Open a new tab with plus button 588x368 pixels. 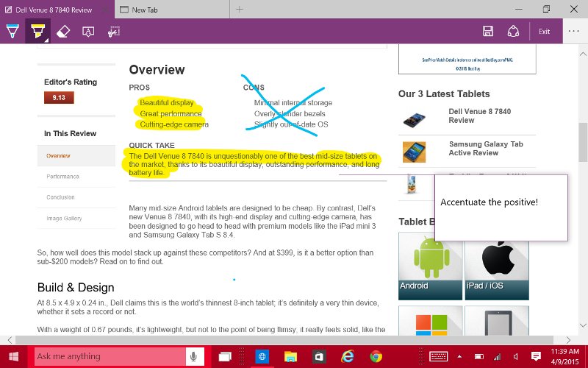tap(240, 10)
